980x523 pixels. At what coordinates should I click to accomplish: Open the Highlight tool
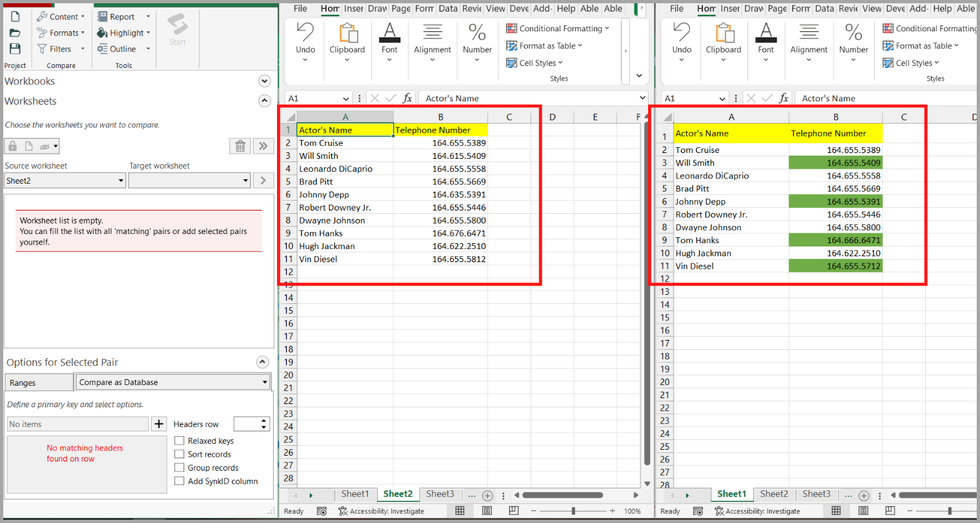pos(123,32)
